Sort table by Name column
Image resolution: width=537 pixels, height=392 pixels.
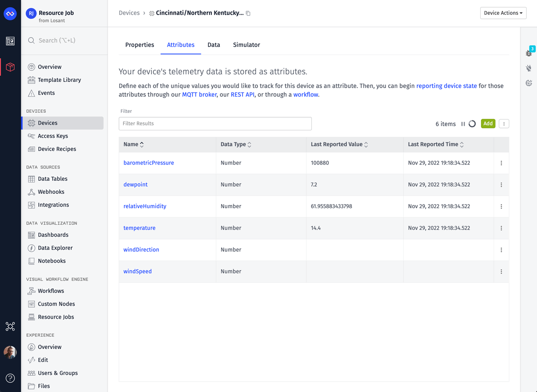[133, 145]
